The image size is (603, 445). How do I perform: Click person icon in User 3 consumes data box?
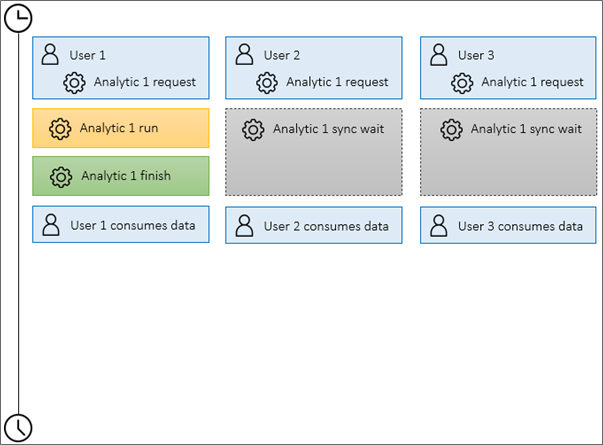click(438, 227)
